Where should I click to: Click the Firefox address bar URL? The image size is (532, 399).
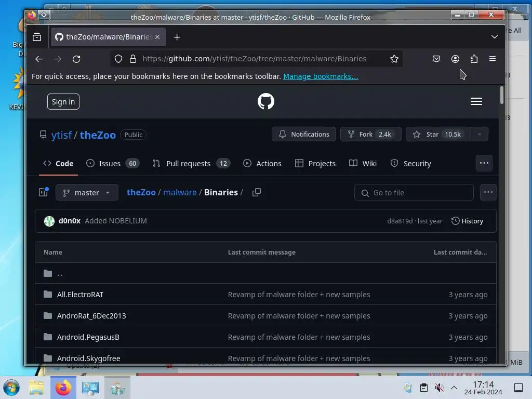[x=255, y=59]
